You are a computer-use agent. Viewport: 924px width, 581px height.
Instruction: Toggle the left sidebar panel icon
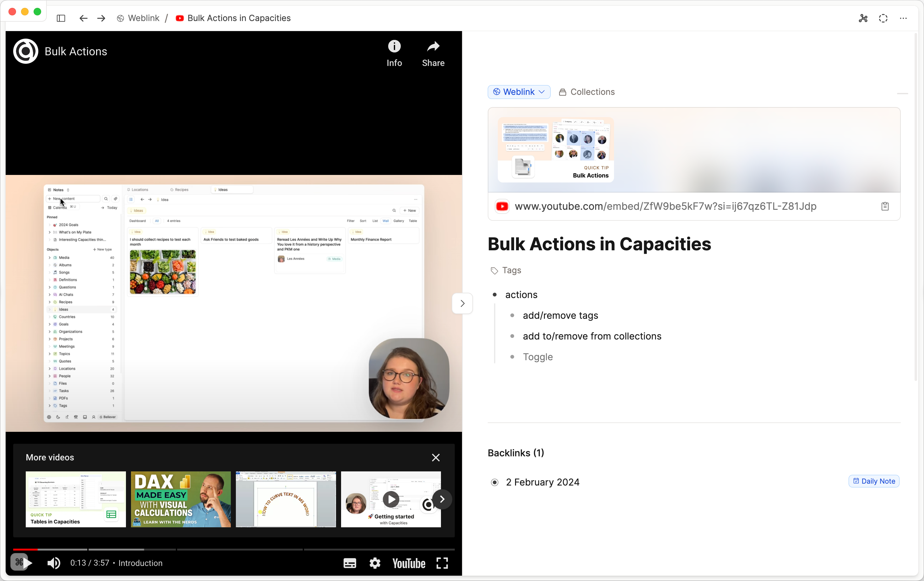coord(61,18)
